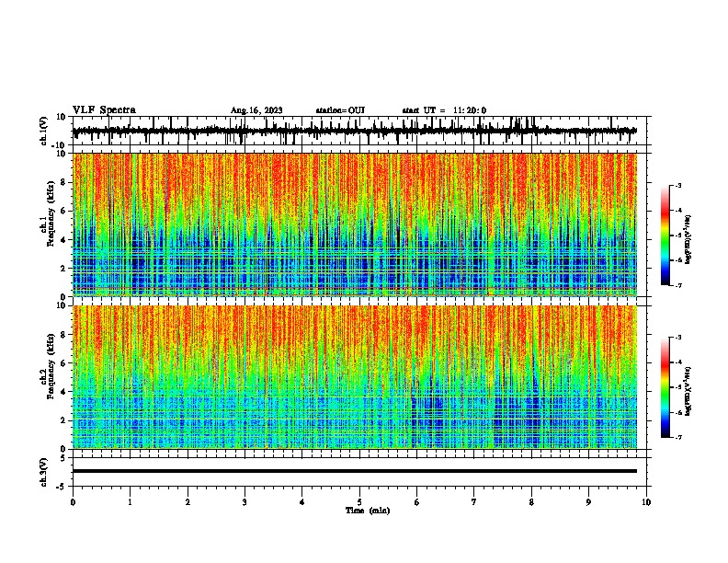Click the "Time (min)" axis label

coord(368,511)
